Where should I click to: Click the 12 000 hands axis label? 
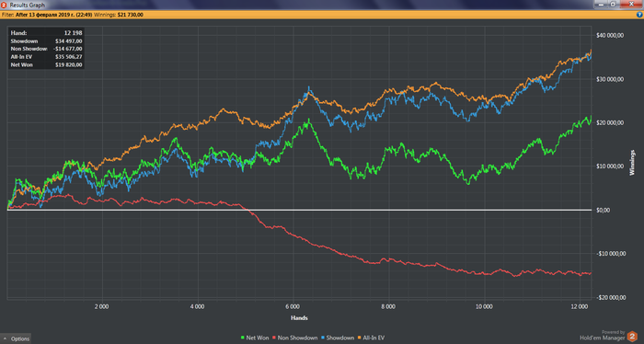(580, 306)
